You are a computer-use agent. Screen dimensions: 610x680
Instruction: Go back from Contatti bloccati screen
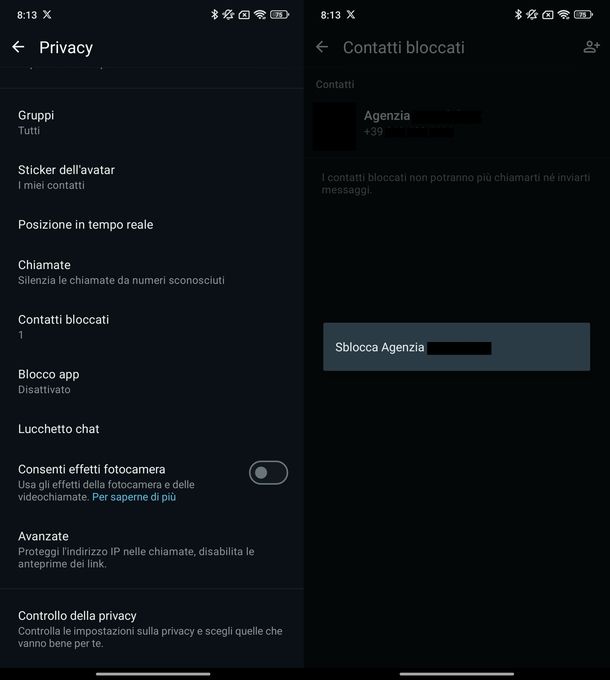pyautogui.click(x=322, y=47)
